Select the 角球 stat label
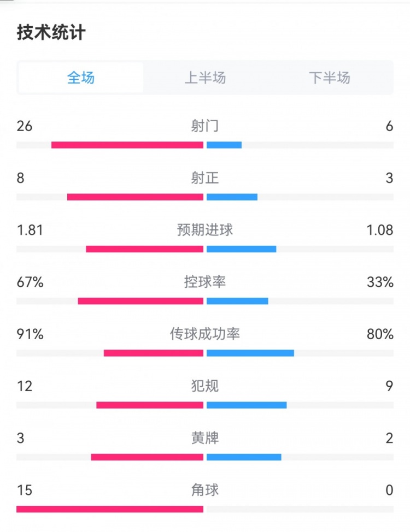Image resolution: width=410 pixels, height=532 pixels. point(205,490)
